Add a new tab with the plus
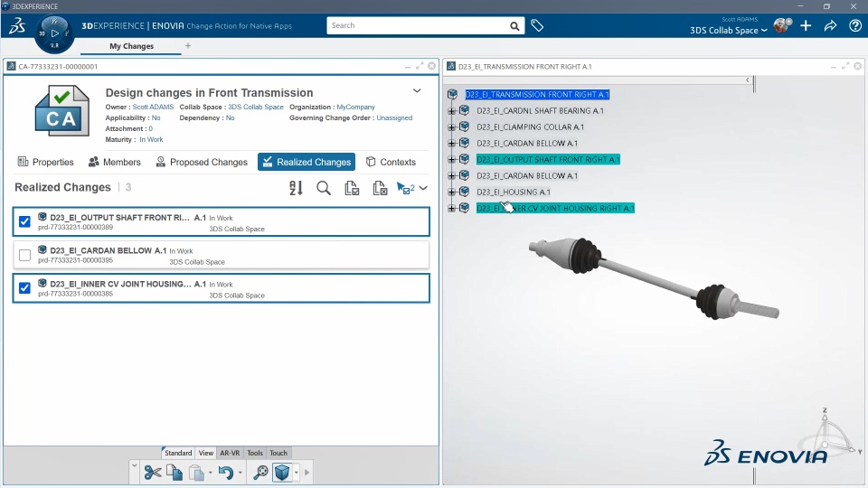This screenshot has width=868, height=488. 188,46
